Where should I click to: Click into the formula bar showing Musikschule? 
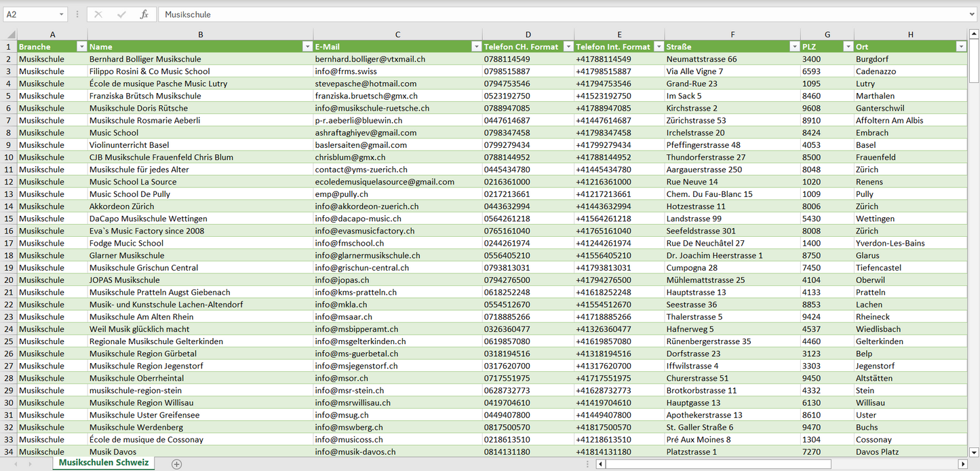pyautogui.click(x=543, y=14)
